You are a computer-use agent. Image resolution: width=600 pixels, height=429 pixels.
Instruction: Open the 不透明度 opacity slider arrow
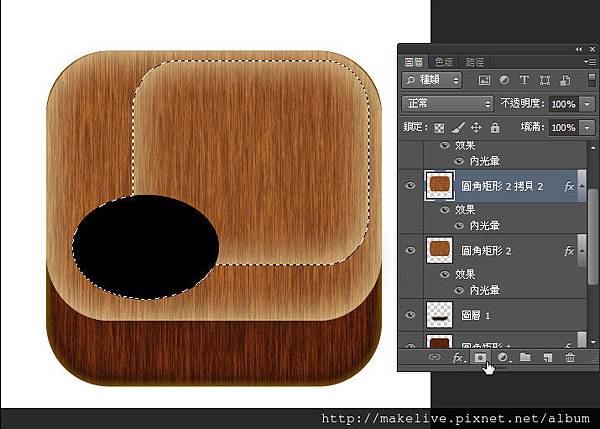pos(587,104)
